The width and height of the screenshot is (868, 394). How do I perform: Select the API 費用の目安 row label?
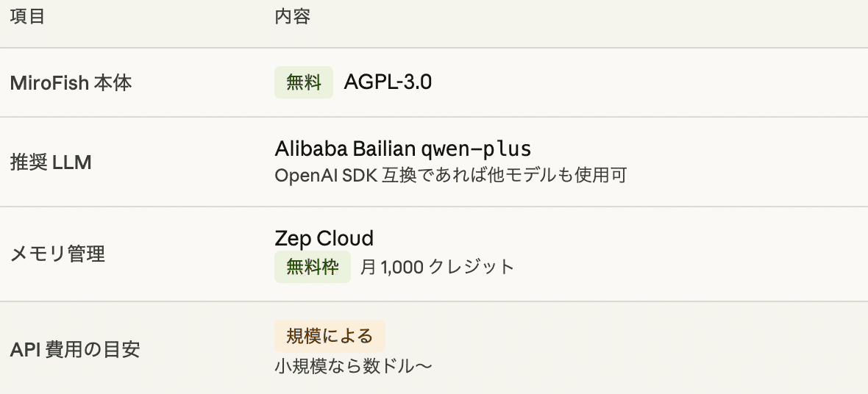pos(75,349)
